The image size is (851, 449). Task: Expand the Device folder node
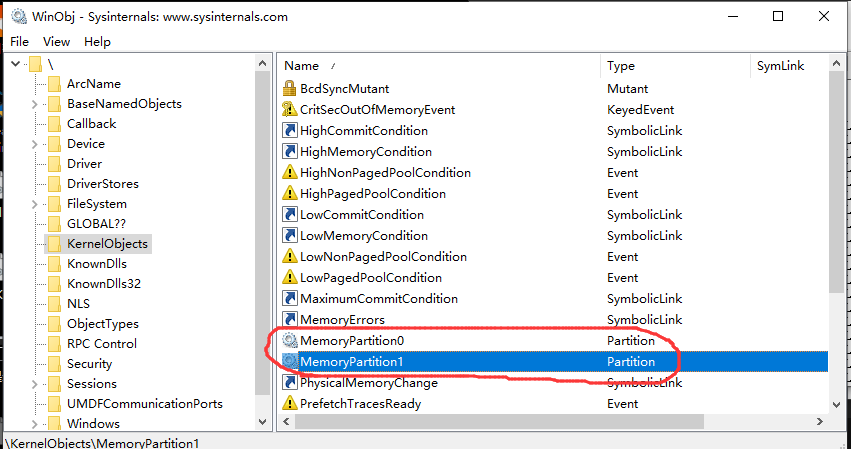[x=35, y=144]
